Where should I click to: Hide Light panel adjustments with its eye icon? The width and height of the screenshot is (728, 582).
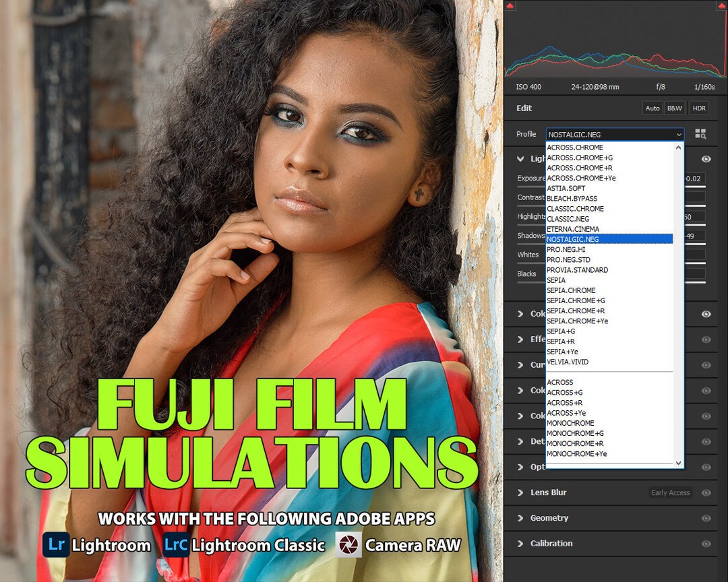point(706,159)
